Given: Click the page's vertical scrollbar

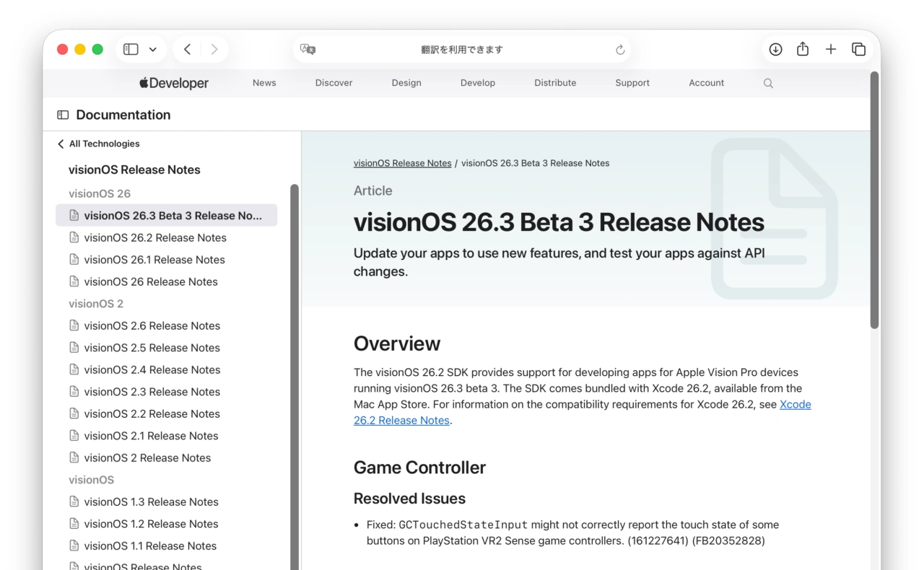Looking at the screenshot, I should [874, 202].
